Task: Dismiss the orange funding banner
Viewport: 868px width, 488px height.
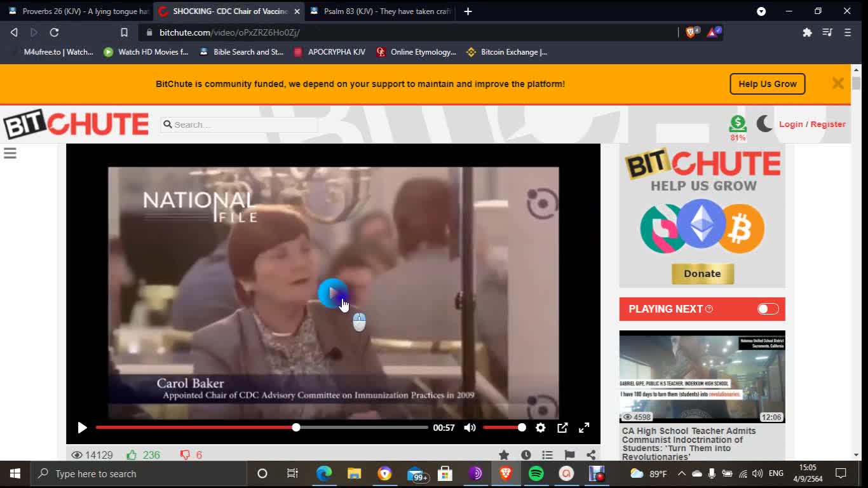Action: [838, 83]
